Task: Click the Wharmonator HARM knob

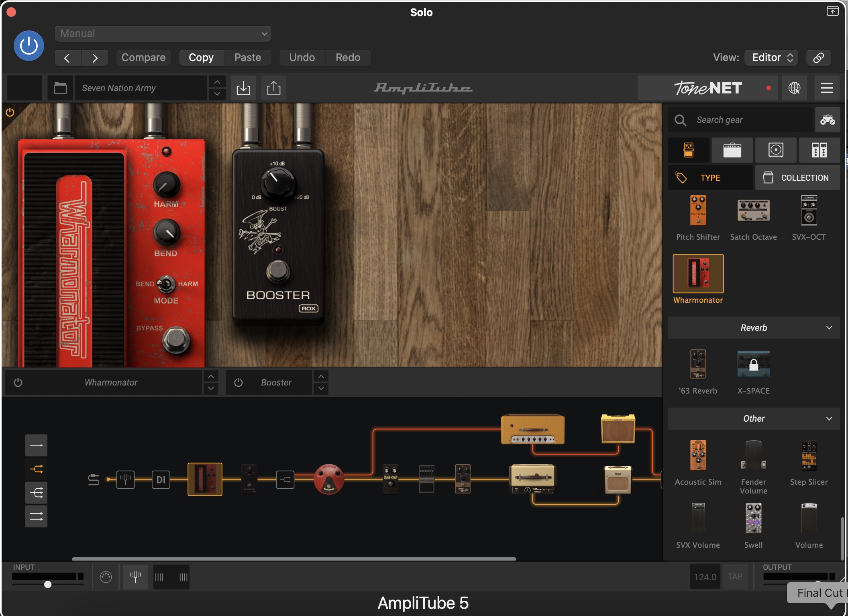Action: 166,185
